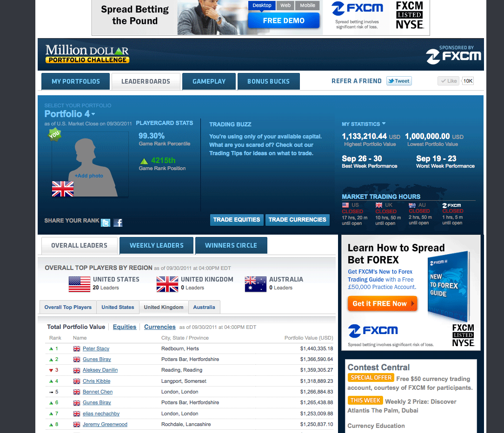Screen dimensions: 504x433
Task: Click the Million Dollar Portfolio Challenge logo
Action: (x=87, y=54)
